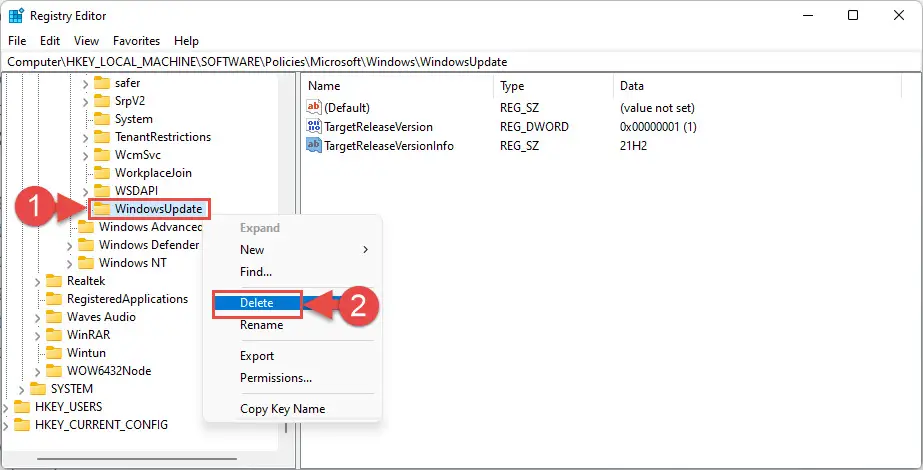Click the WOW6432Node folder icon
The image size is (923, 470).
tap(54, 370)
